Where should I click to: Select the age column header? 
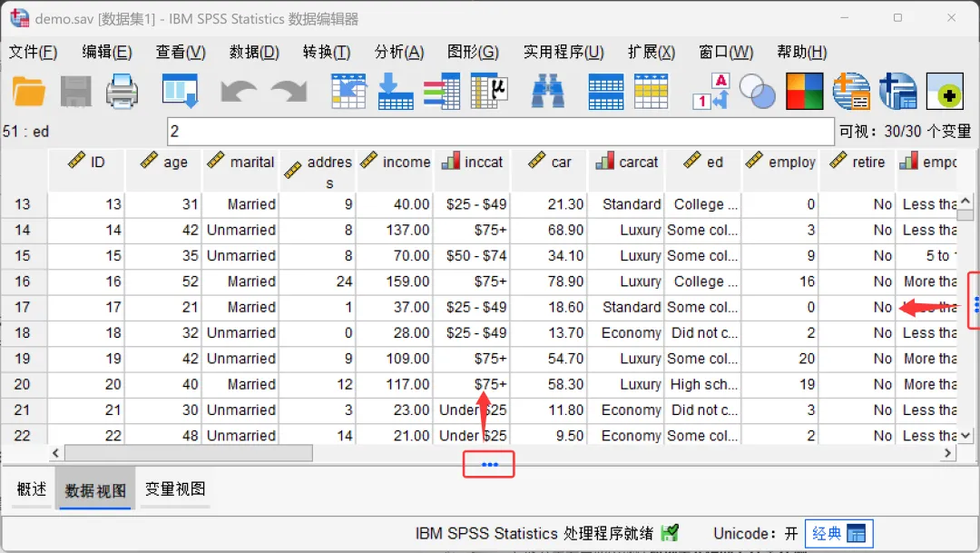tap(163, 170)
